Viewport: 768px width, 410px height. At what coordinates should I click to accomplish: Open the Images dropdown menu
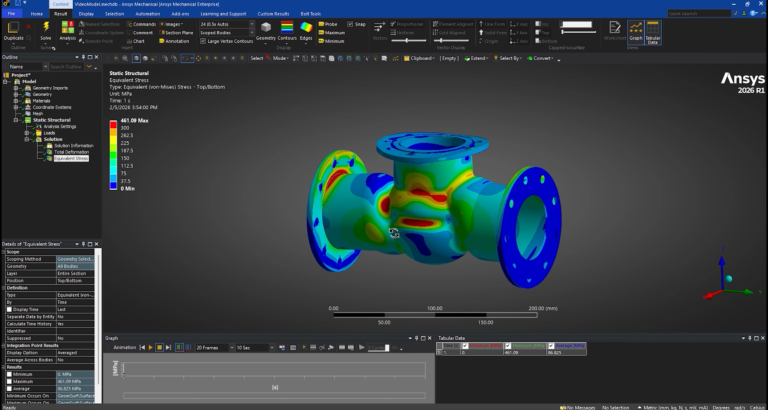click(x=172, y=24)
